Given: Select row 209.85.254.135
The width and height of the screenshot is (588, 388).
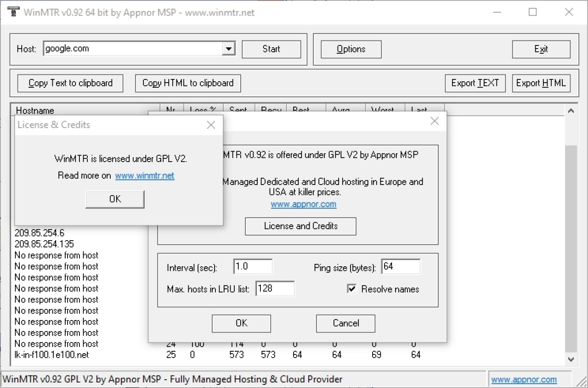Looking at the screenshot, I should pos(44,244).
